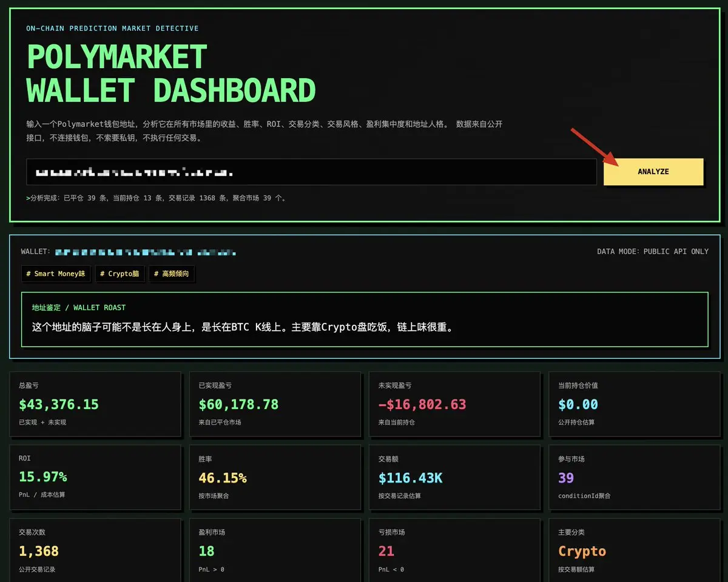Screen dimensions: 728x582
Task: Click the current position value $0.00
Action: click(x=578, y=404)
